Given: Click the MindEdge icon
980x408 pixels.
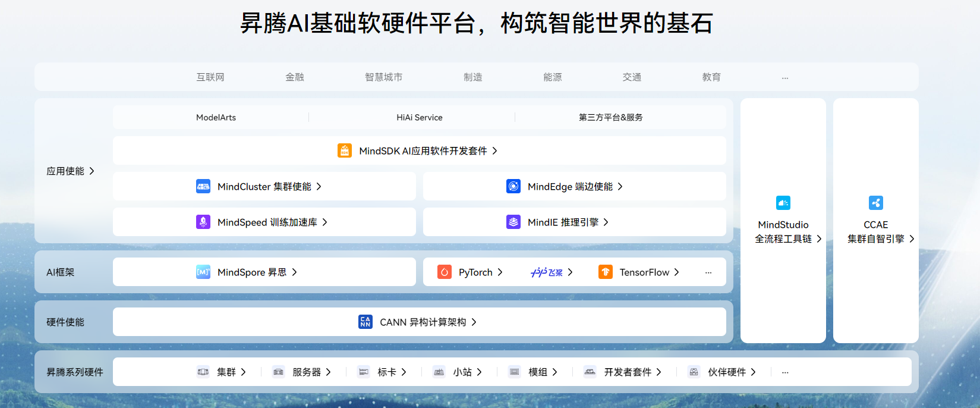Looking at the screenshot, I should 513,186.
